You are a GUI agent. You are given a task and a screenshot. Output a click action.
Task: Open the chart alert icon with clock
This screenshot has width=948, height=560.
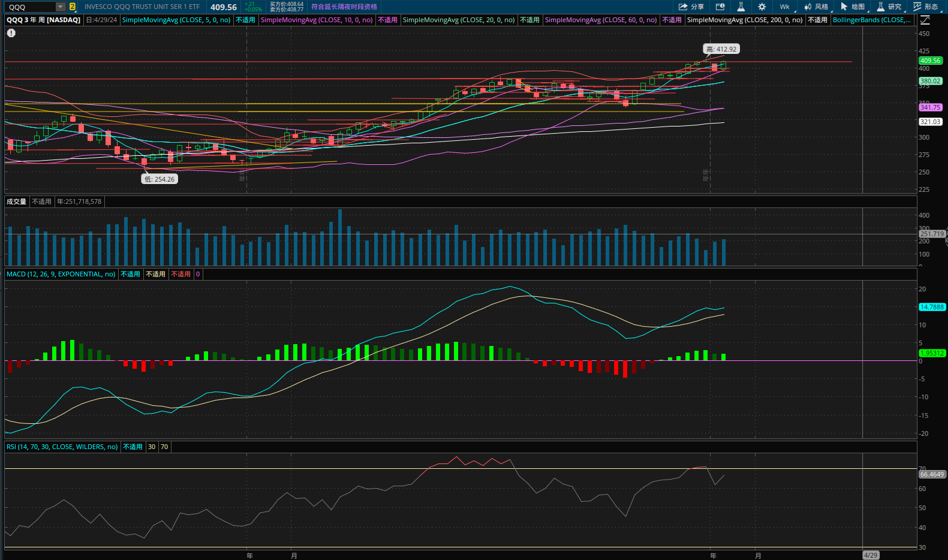[720, 7]
